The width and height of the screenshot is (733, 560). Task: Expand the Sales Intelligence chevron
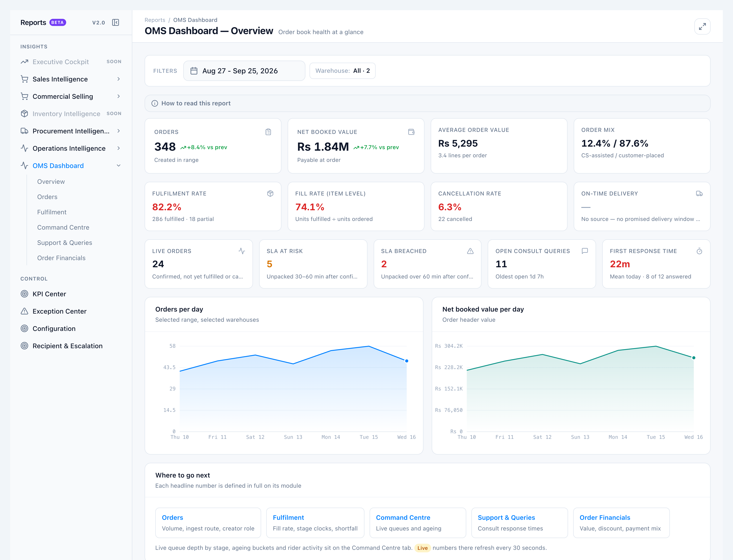tap(118, 79)
